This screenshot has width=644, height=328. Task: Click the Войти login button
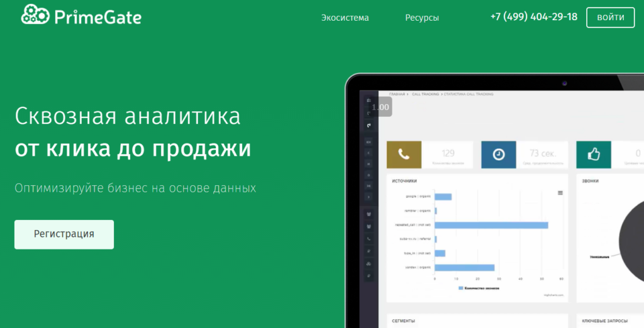(610, 17)
